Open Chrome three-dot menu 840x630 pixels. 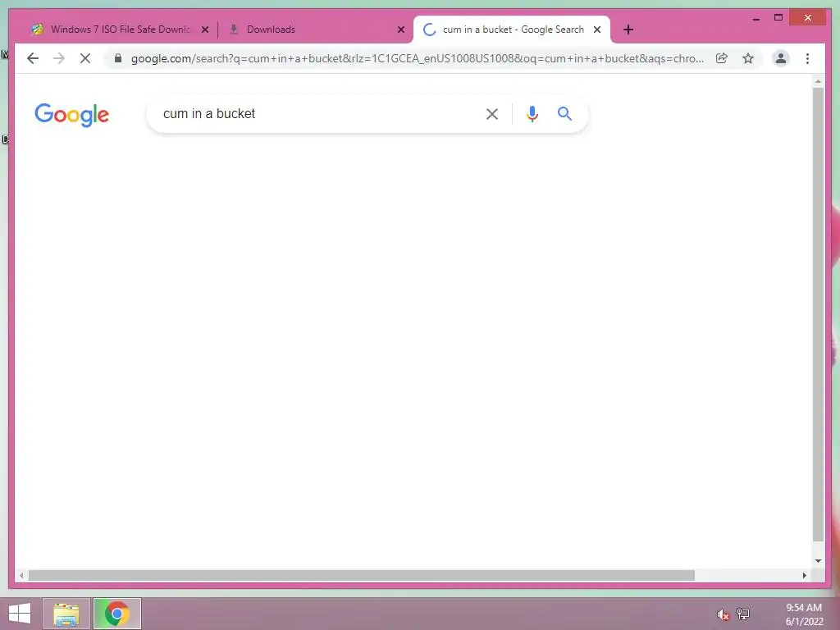[x=807, y=58]
